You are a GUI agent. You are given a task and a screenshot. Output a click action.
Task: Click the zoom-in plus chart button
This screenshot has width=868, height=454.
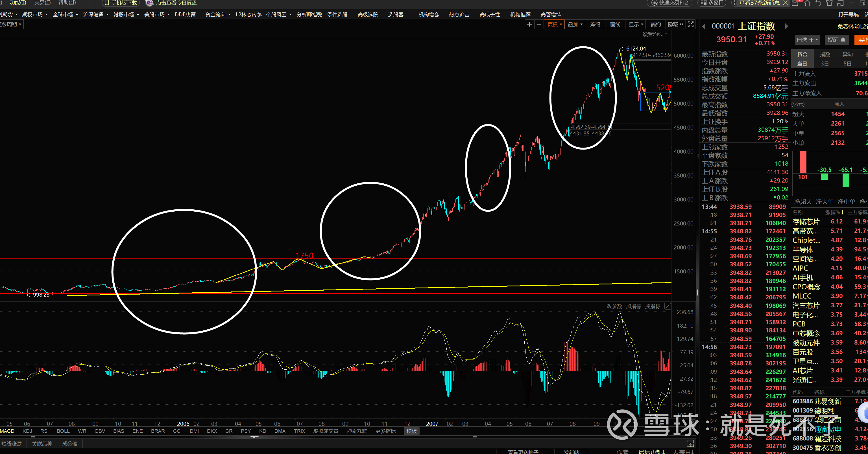pos(529,24)
